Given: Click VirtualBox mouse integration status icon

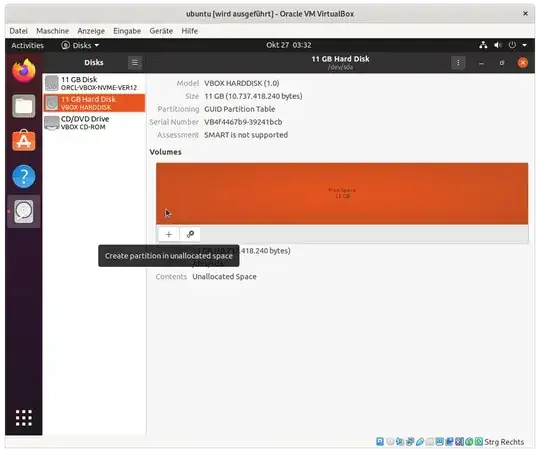Looking at the screenshot, I should coord(469,442).
